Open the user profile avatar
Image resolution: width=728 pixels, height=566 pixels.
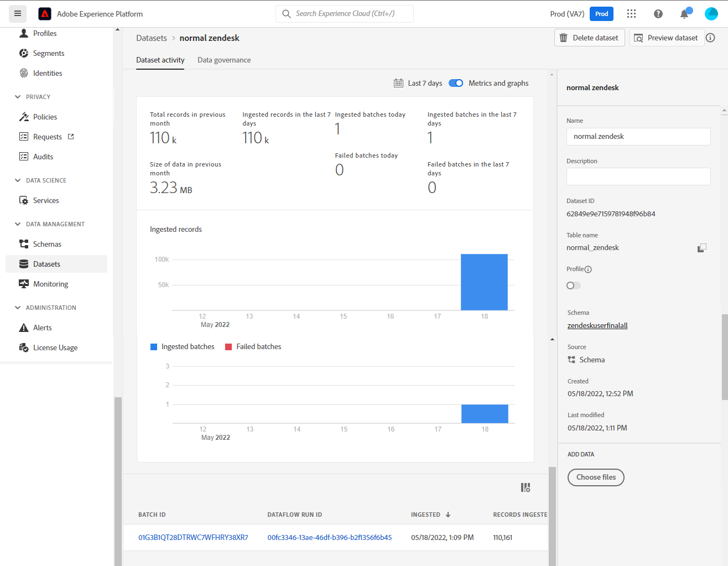pos(711,14)
